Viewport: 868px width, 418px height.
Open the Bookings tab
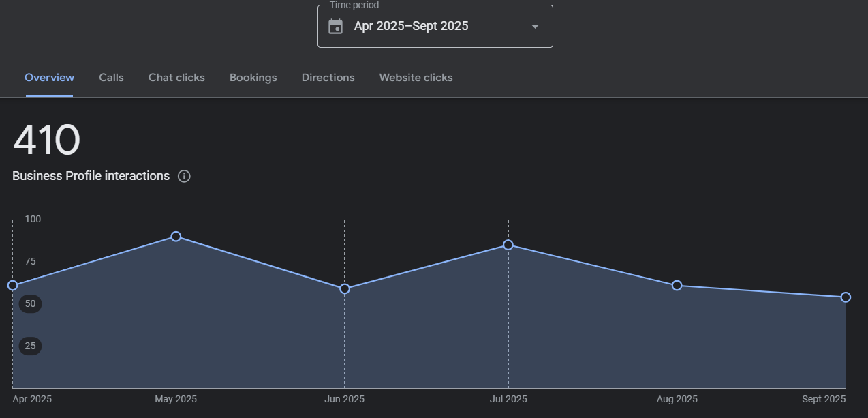[253, 78]
